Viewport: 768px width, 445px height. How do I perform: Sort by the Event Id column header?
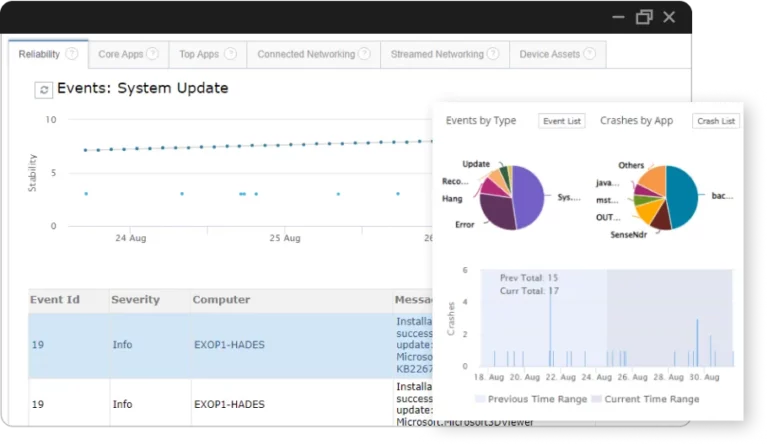click(x=54, y=300)
